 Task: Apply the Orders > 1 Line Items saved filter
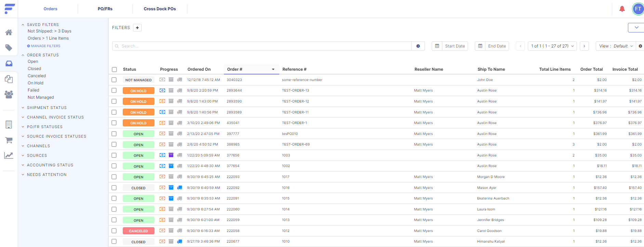point(48,38)
